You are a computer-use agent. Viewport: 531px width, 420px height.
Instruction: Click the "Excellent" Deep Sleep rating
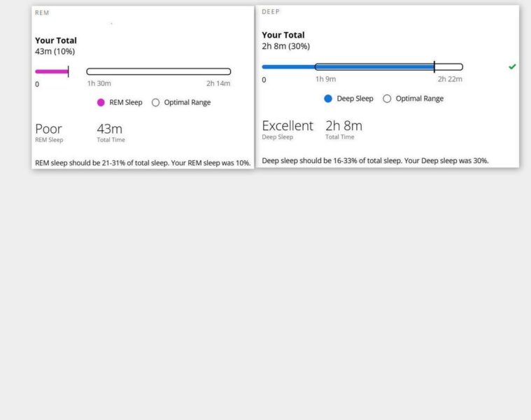[287, 126]
